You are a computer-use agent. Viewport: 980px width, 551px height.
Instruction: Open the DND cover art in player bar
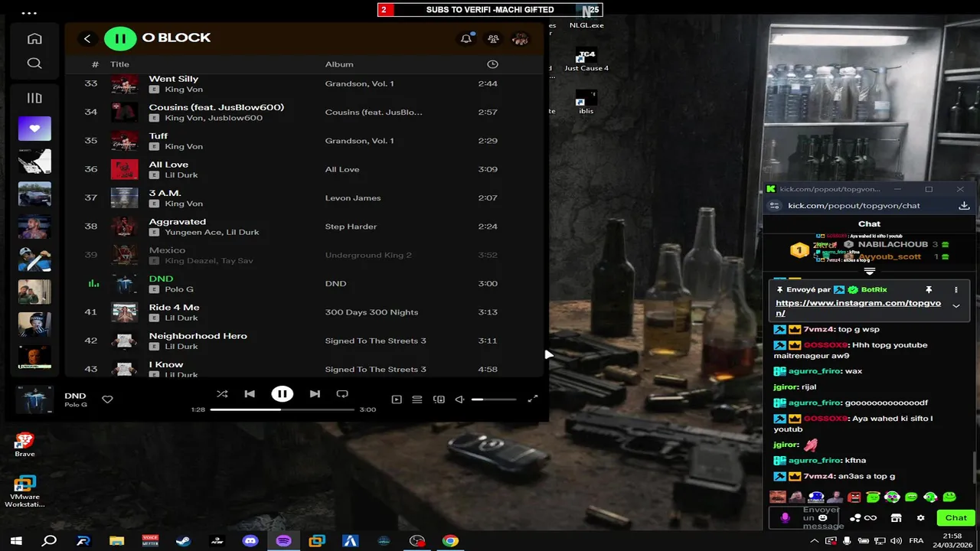click(34, 399)
